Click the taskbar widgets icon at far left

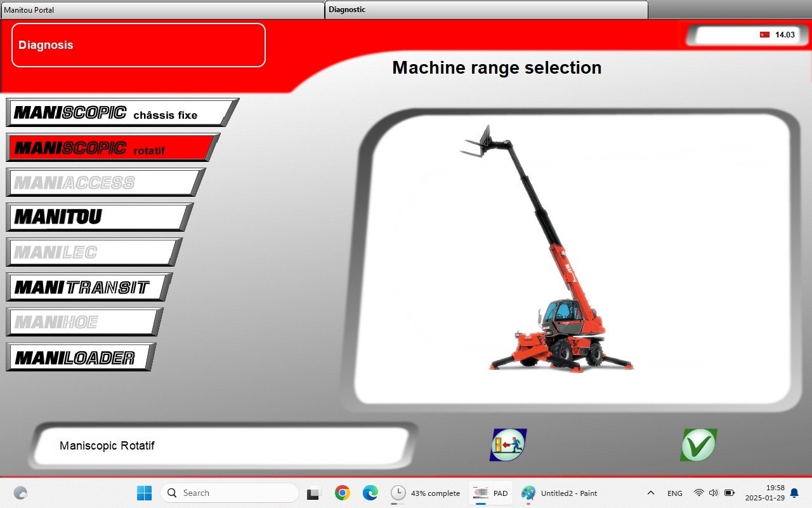20,493
